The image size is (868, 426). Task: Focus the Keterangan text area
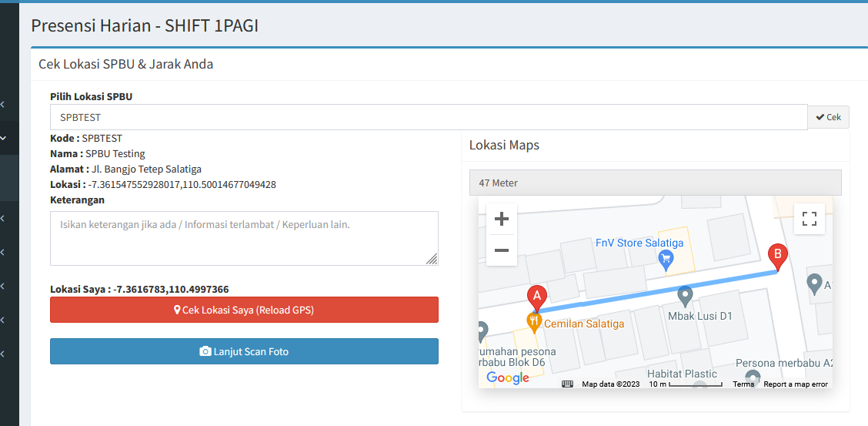[244, 239]
